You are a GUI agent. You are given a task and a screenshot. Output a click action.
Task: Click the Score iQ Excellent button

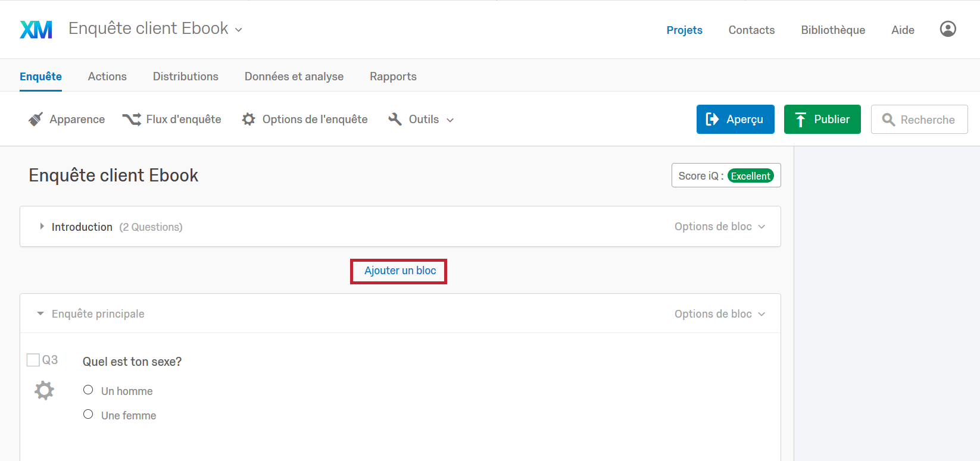tap(726, 175)
